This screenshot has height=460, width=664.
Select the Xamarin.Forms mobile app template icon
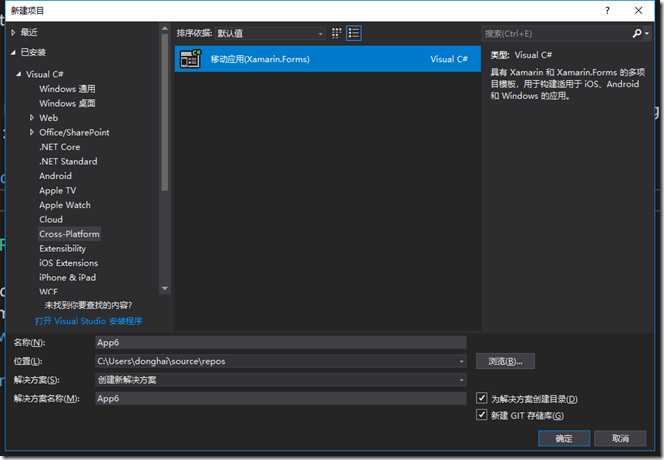coord(190,59)
